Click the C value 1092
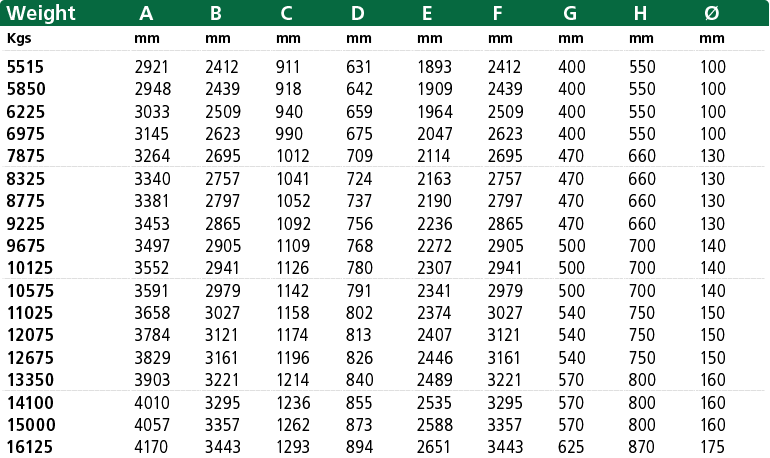This screenshot has width=770, height=458. [x=293, y=224]
